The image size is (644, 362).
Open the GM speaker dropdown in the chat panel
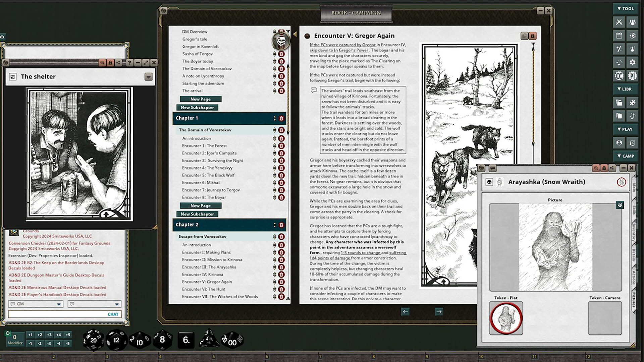(59, 304)
